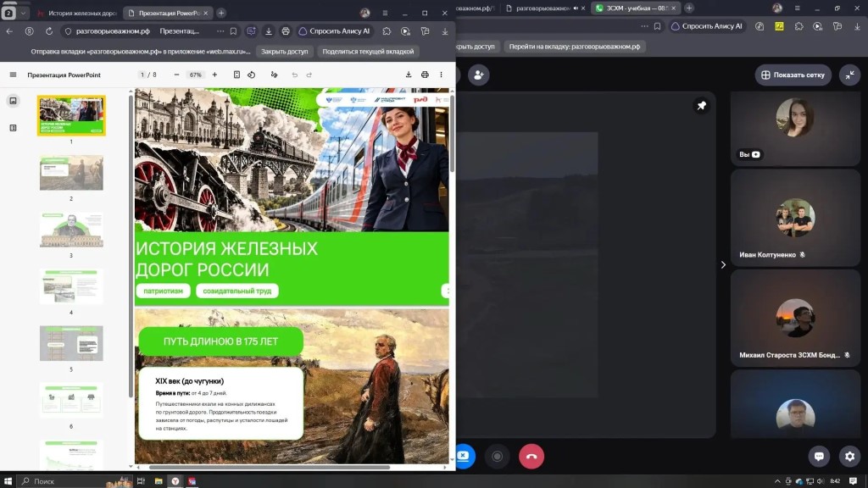Viewport: 868px width, 488px height.
Task: Edit the 67% zoom level field
Action: click(196, 75)
